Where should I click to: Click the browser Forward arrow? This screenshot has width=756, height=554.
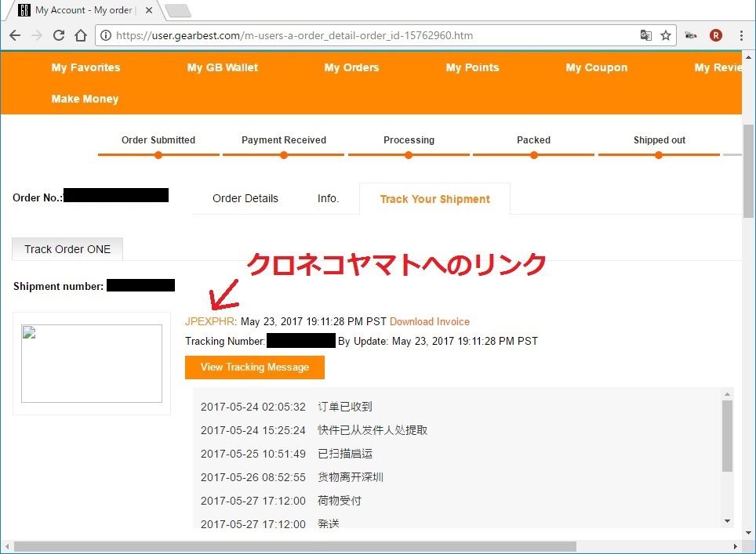pos(37,35)
